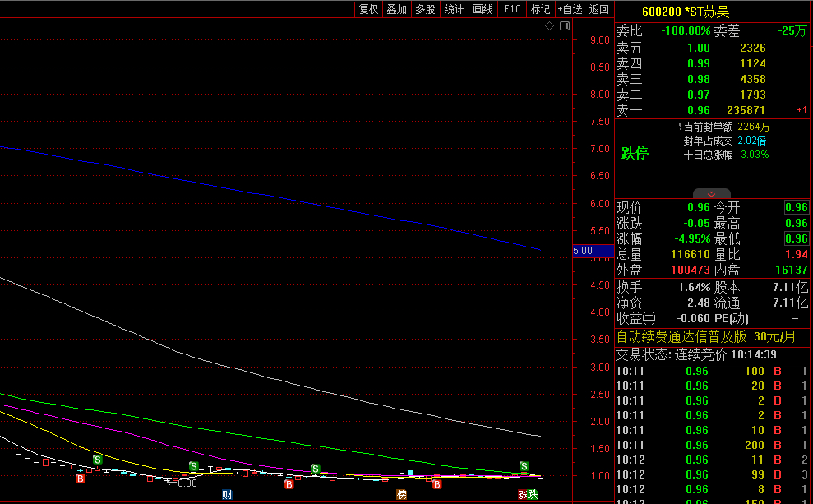Viewport: 813px width, 504px height.
Task: Select the 10:11 trade row with volume 100
Action: [x=712, y=372]
